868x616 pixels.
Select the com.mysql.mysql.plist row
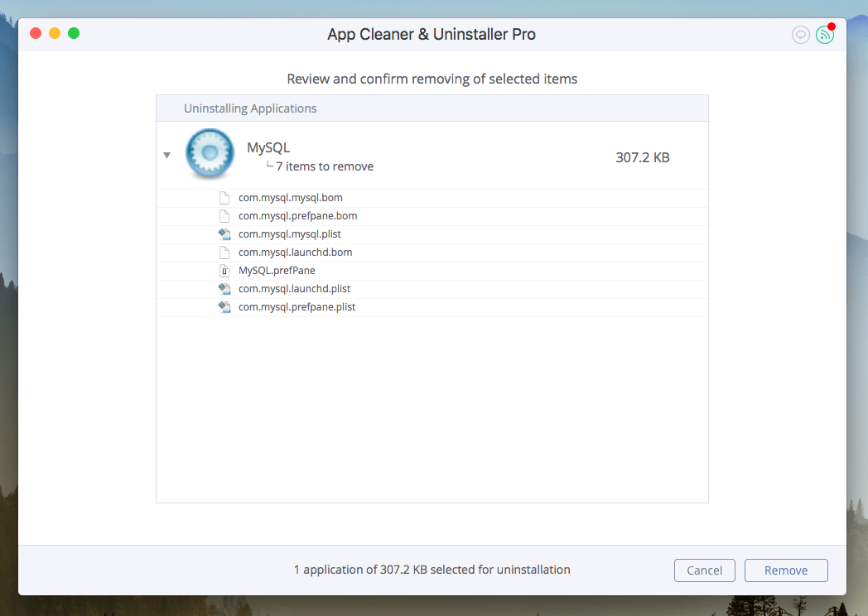(432, 234)
